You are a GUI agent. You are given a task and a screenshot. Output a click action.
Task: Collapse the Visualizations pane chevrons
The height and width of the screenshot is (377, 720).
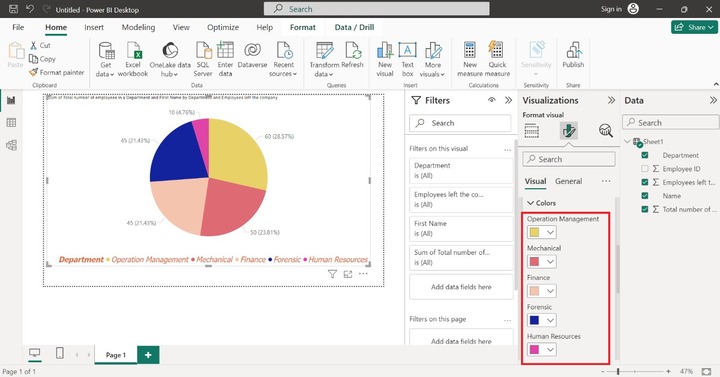point(611,100)
